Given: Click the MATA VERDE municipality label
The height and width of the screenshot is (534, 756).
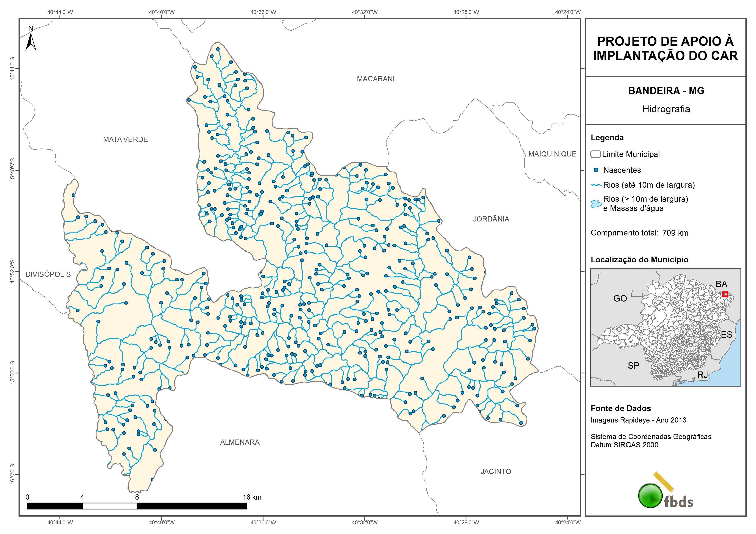Looking at the screenshot, I should tap(125, 139).
